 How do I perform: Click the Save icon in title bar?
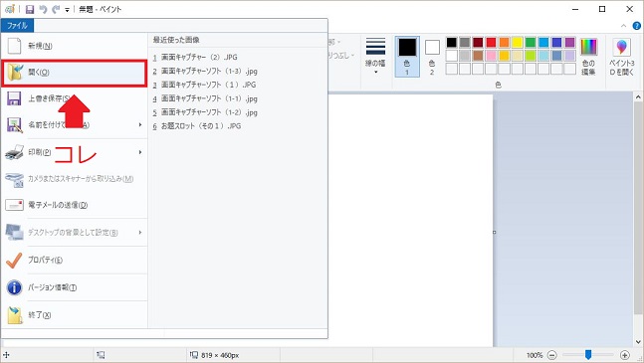click(x=30, y=9)
